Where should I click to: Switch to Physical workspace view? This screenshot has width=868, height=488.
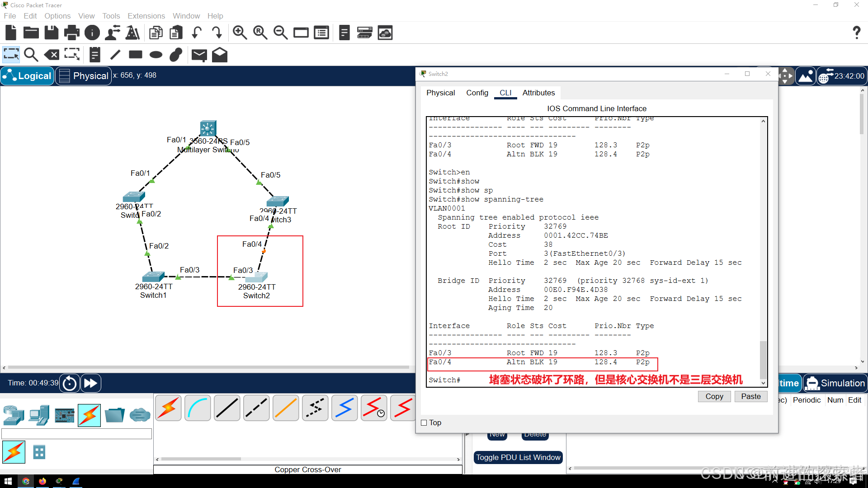[84, 76]
